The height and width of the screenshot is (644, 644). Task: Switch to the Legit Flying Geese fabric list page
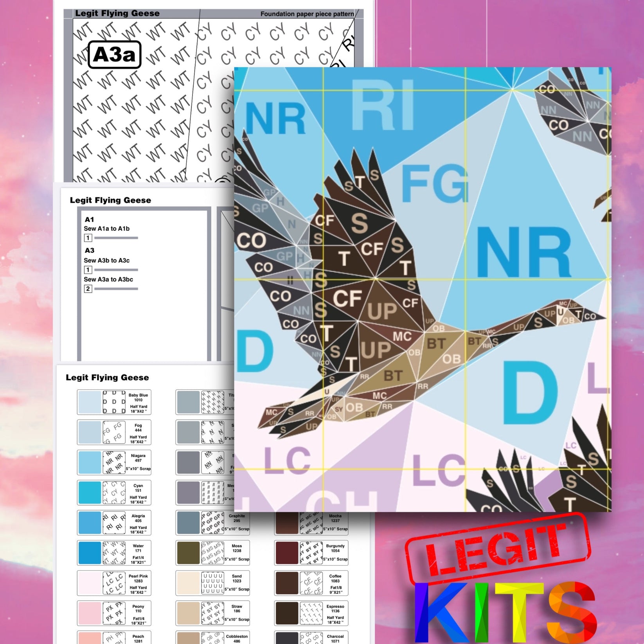106,378
